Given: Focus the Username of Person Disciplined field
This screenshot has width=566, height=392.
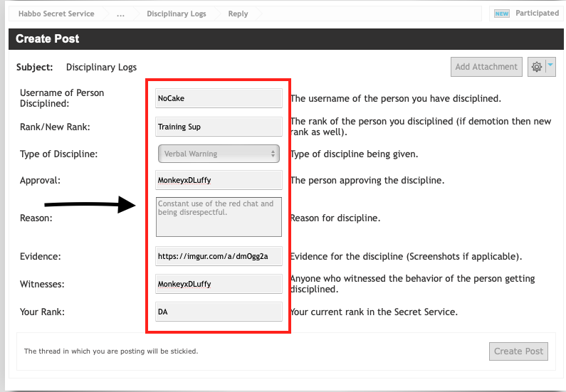Looking at the screenshot, I should click(219, 98).
